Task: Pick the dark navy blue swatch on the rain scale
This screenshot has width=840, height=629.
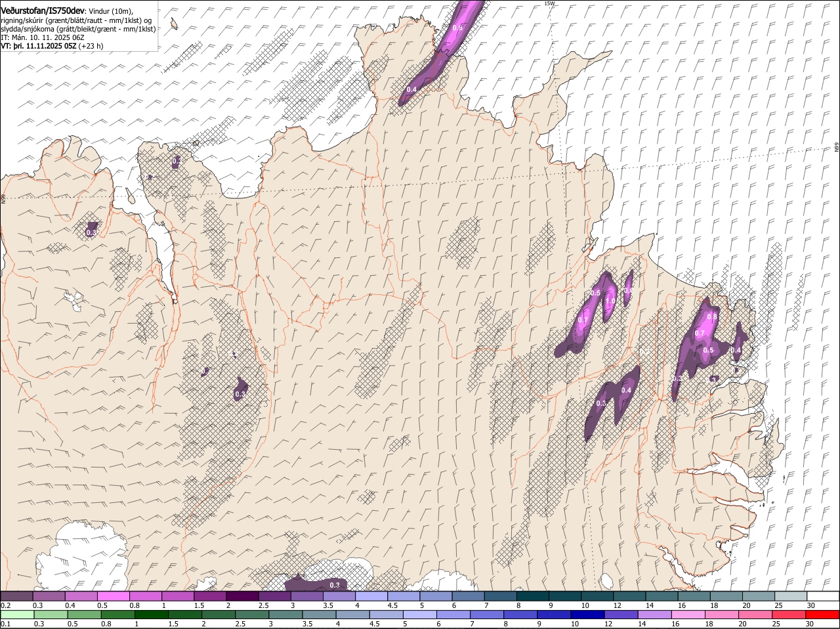Action: [588, 615]
